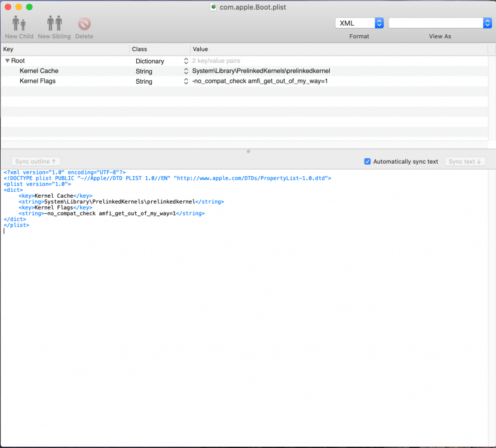Click String class of Kernel Cache row
496x448 pixels.
144,71
